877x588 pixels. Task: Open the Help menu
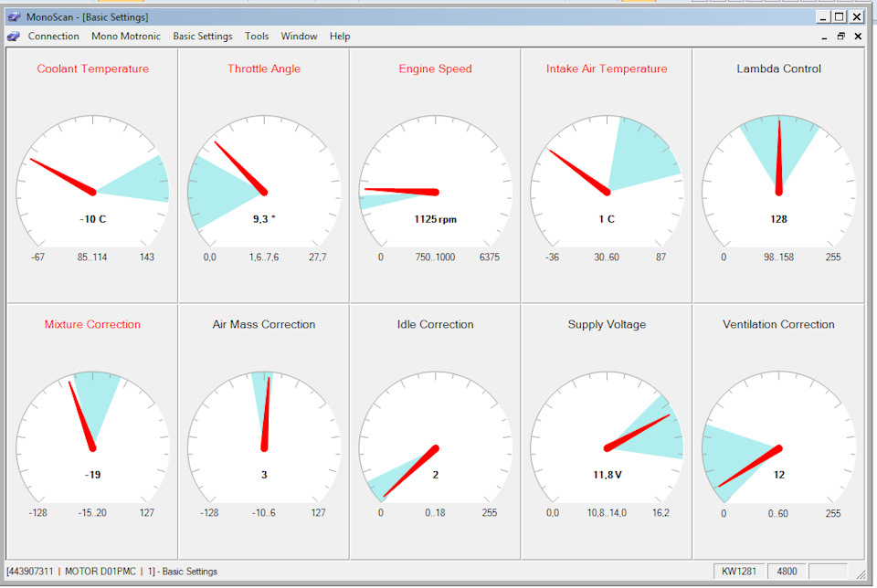coord(340,37)
